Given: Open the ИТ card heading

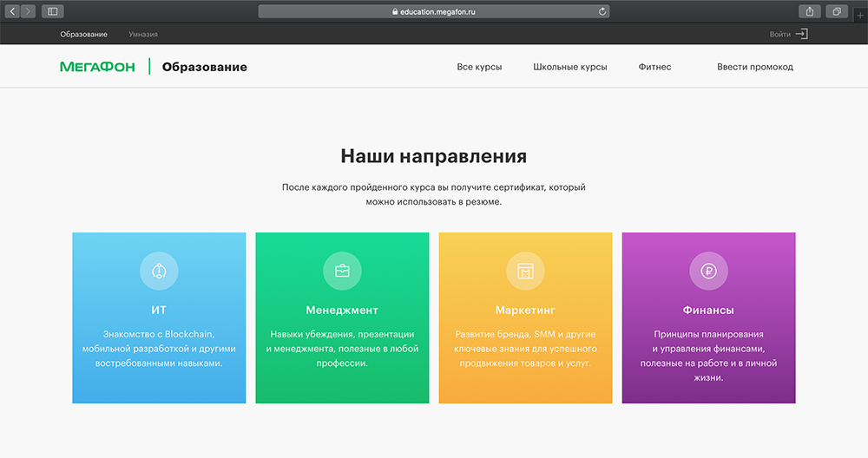Looking at the screenshot, I should pos(159,311).
